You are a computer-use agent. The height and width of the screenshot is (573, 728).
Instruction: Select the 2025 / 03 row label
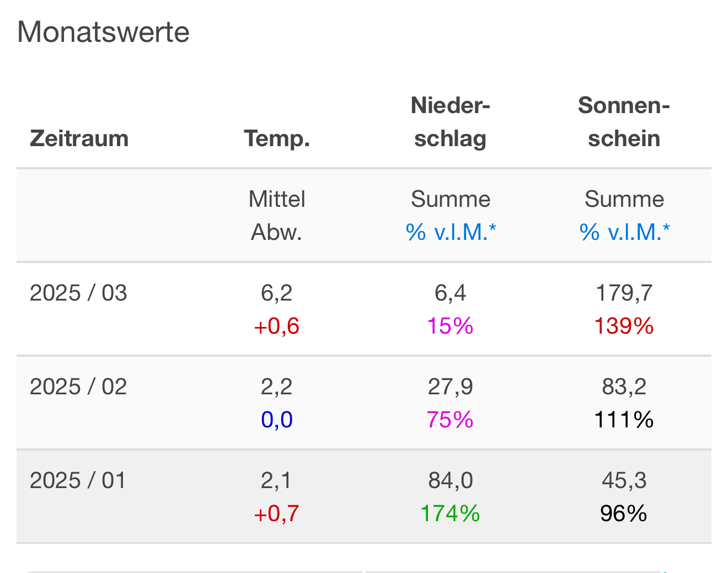tap(78, 293)
